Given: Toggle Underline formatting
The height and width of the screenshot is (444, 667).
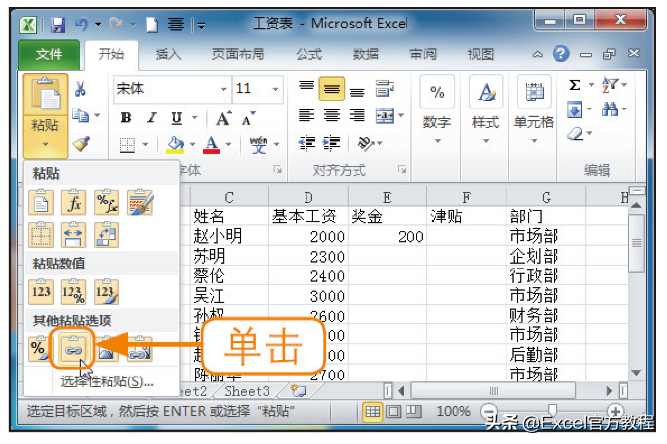Looking at the screenshot, I should 177,118.
